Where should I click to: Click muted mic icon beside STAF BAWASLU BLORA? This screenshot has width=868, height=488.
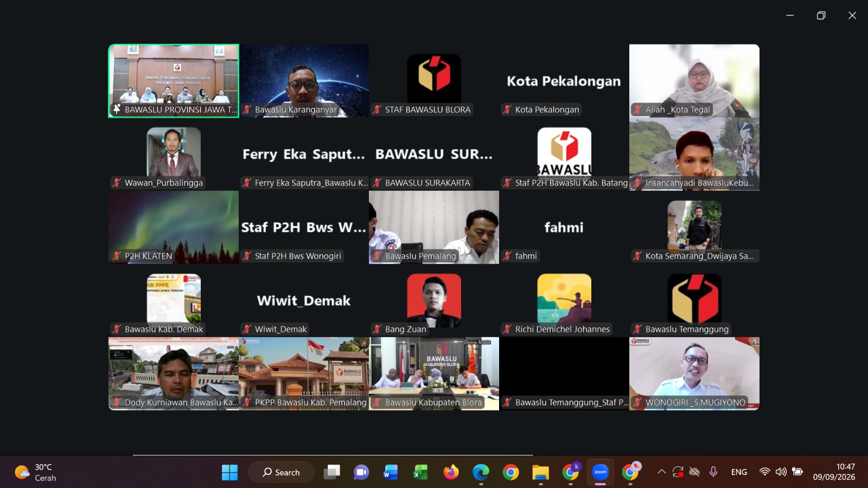(377, 110)
